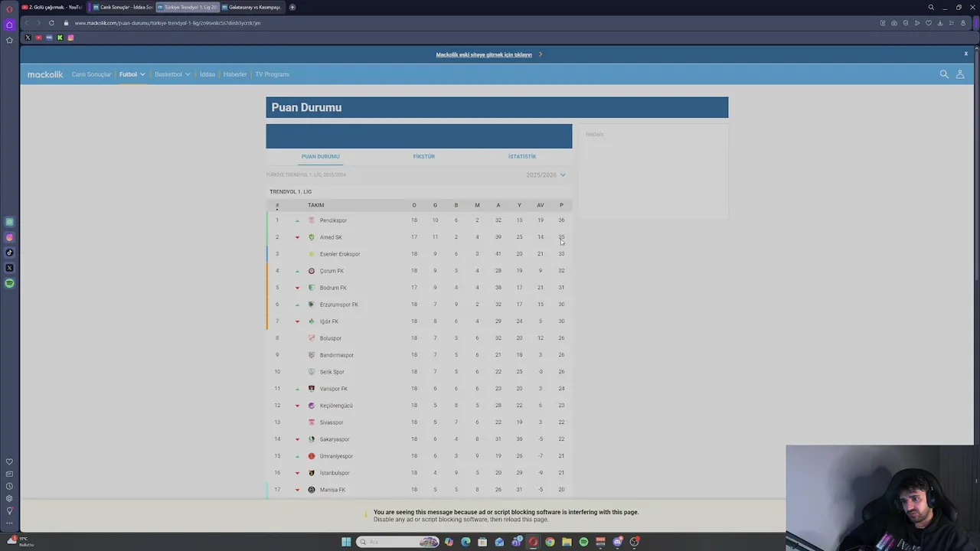Go back to the previous page

pos(27,23)
